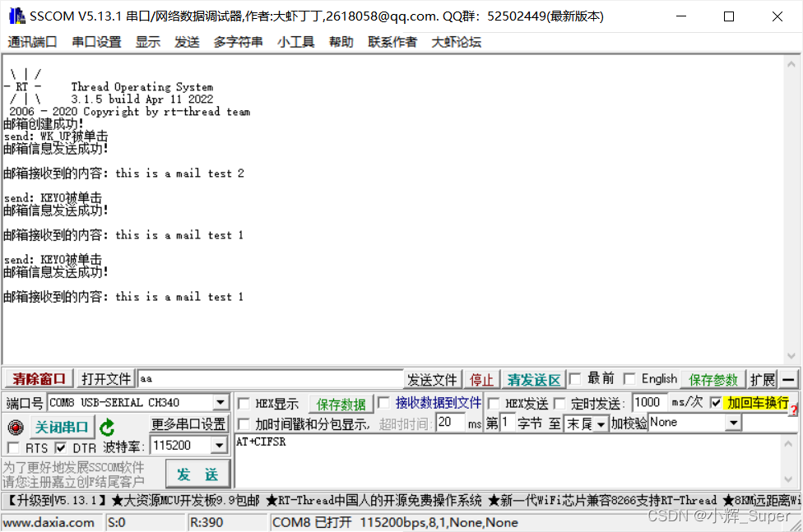Open the 多字符串 menu

(238, 42)
